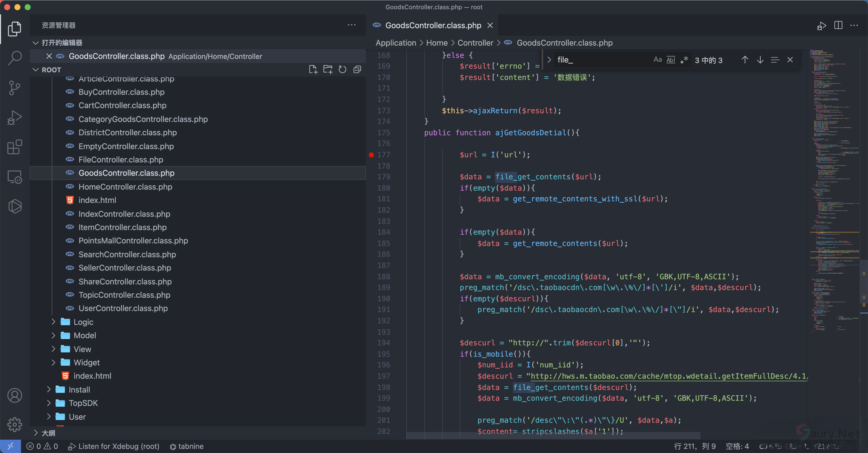
Task: Open Run and Debug view
Action: 15,117
